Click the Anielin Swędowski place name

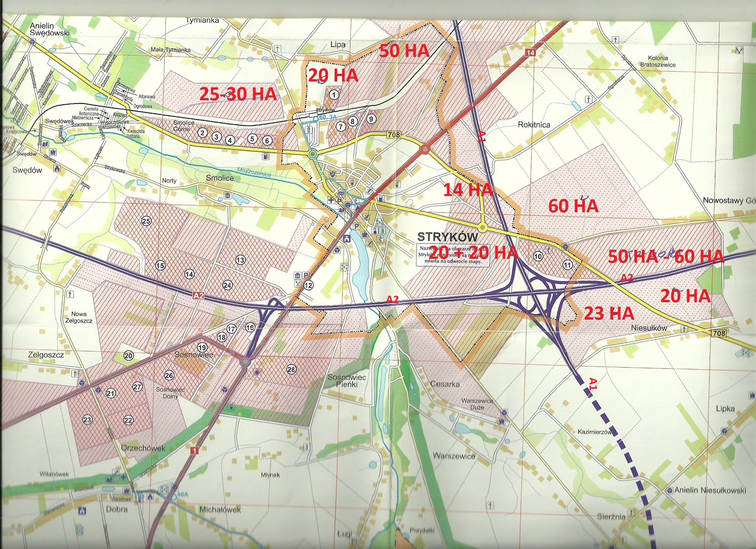coord(49,29)
